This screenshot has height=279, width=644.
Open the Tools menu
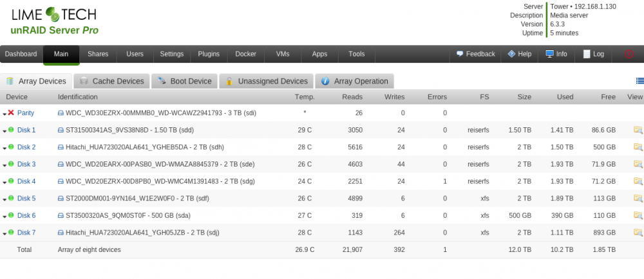(x=357, y=54)
